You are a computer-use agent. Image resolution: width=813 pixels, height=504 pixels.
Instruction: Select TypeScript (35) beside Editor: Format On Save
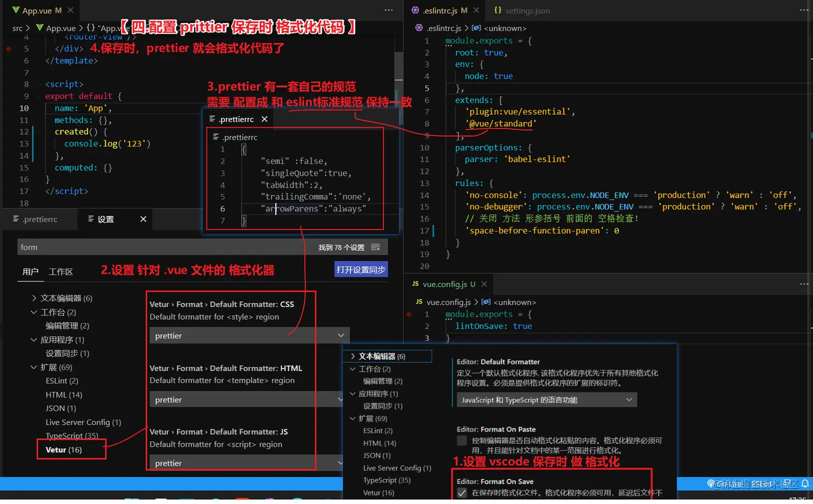click(x=387, y=480)
